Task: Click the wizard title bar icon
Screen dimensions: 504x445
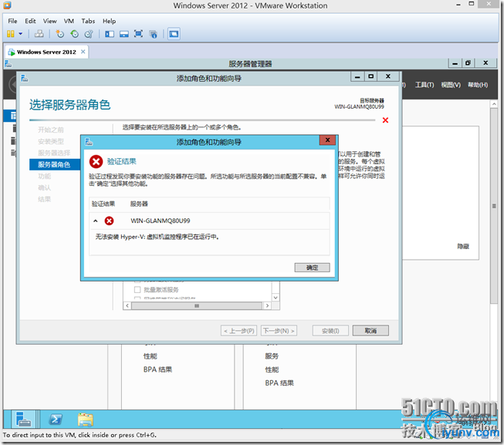Action: pos(25,79)
